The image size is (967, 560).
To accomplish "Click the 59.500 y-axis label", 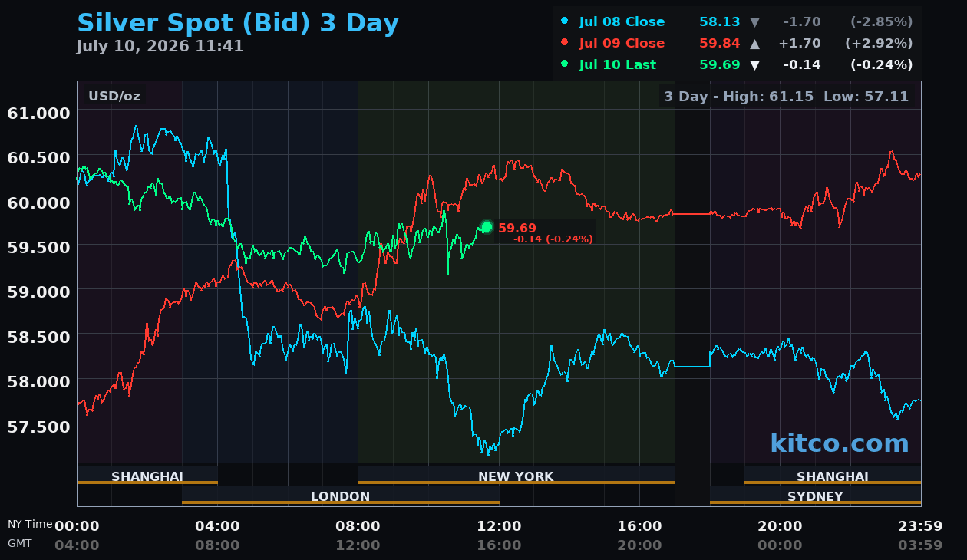I will (38, 246).
